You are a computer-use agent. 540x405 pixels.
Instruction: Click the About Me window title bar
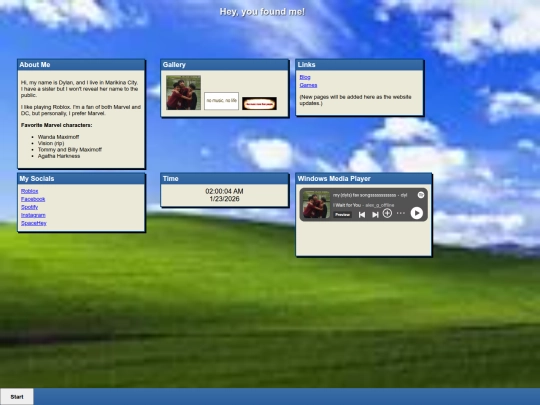81,65
